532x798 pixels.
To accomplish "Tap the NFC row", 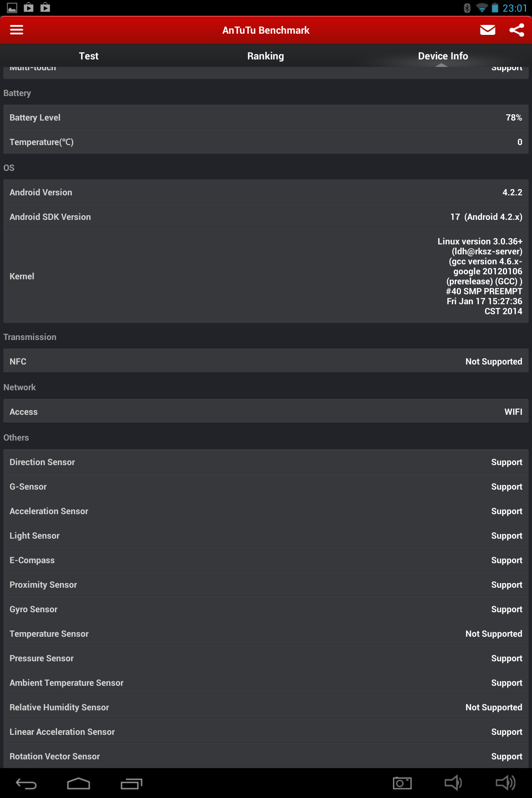I will 266,362.
